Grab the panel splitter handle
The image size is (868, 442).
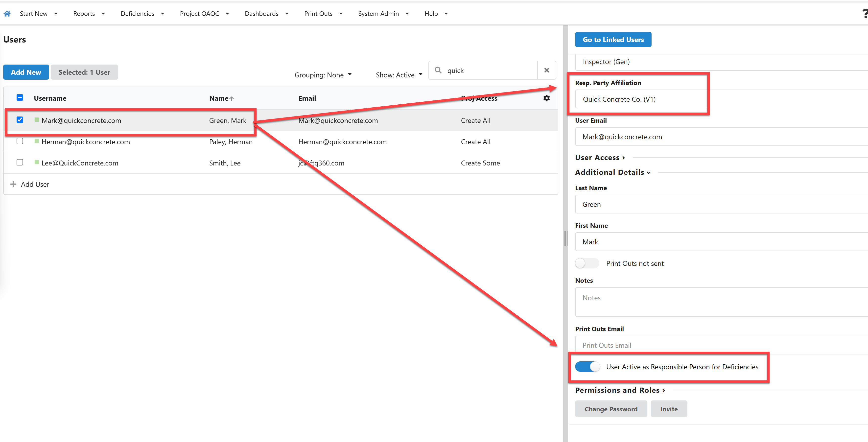coord(565,238)
